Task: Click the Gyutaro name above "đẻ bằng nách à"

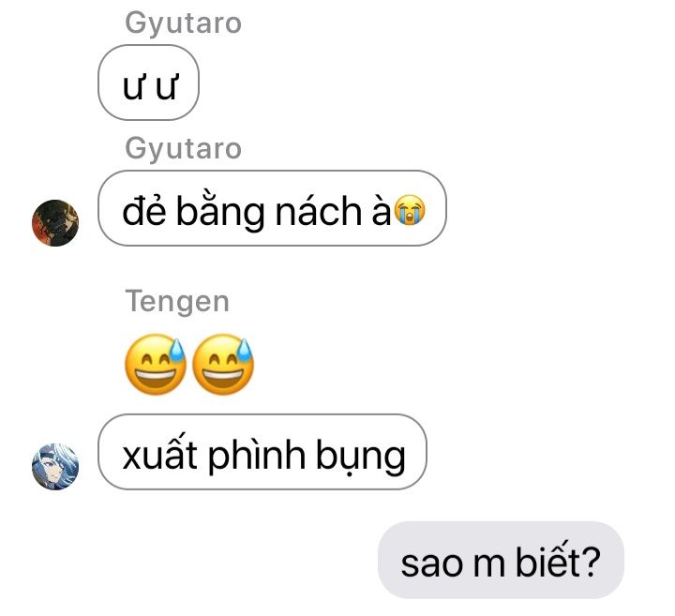Action: coord(184,148)
